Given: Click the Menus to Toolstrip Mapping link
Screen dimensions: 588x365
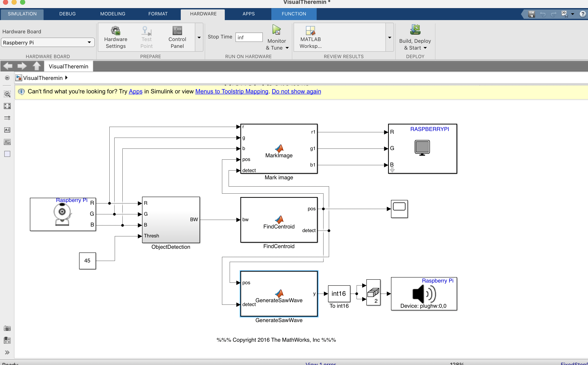Looking at the screenshot, I should [x=231, y=91].
